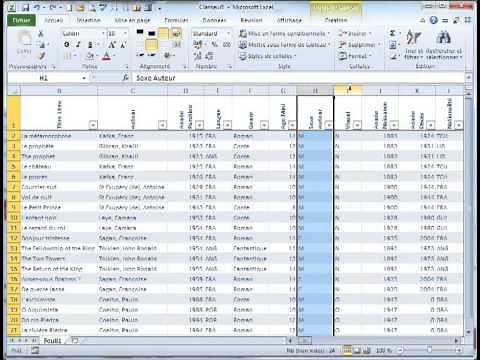Switch to the Mise en page tab
This screenshot has width=480, height=360.
[132, 20]
